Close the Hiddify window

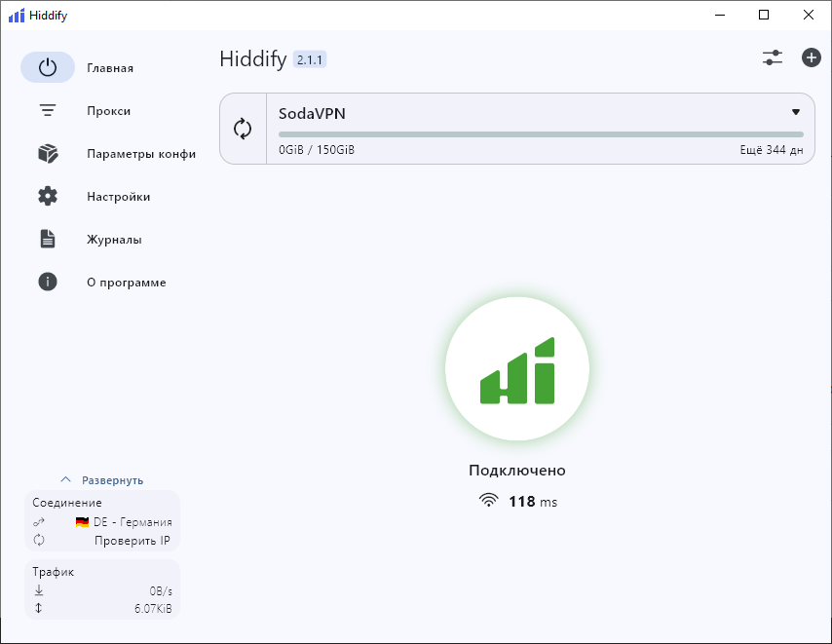[x=808, y=15]
